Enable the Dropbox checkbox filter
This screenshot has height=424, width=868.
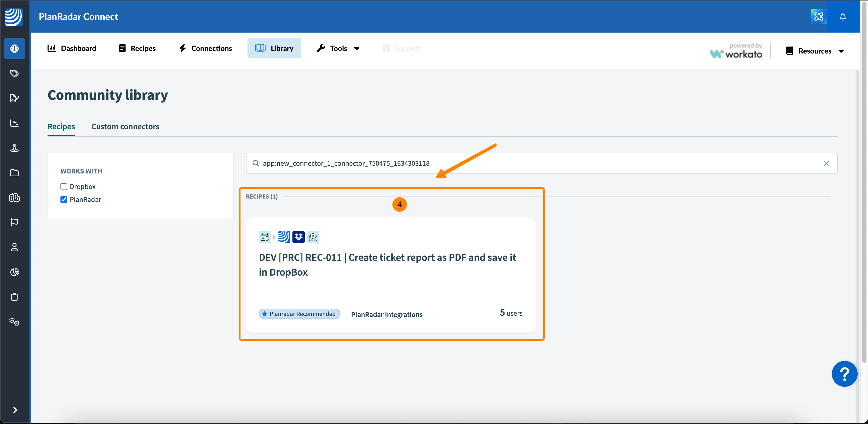(x=64, y=186)
